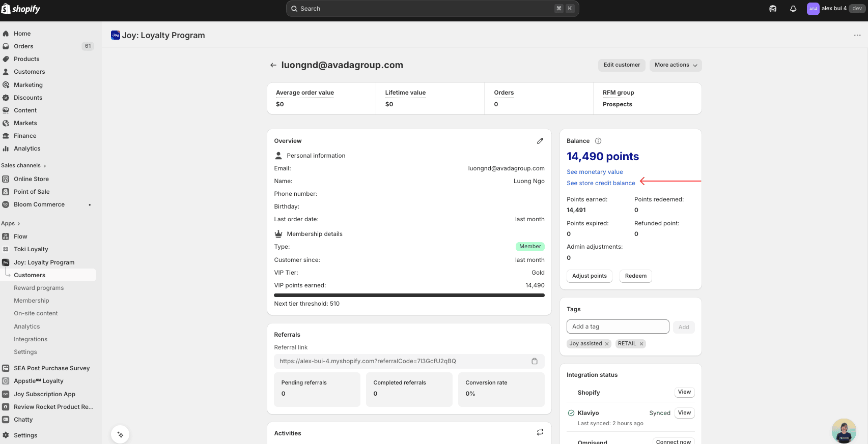The image size is (868, 444).
Task: Open the notifications bell
Action: pos(793,9)
